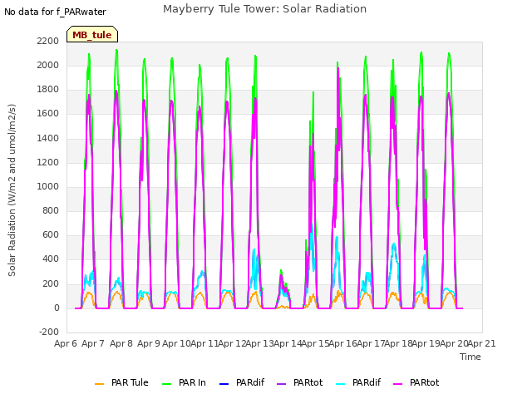Click the Apr 14 x-axis tick label
The height and width of the screenshot is (399, 532).
[288, 343]
